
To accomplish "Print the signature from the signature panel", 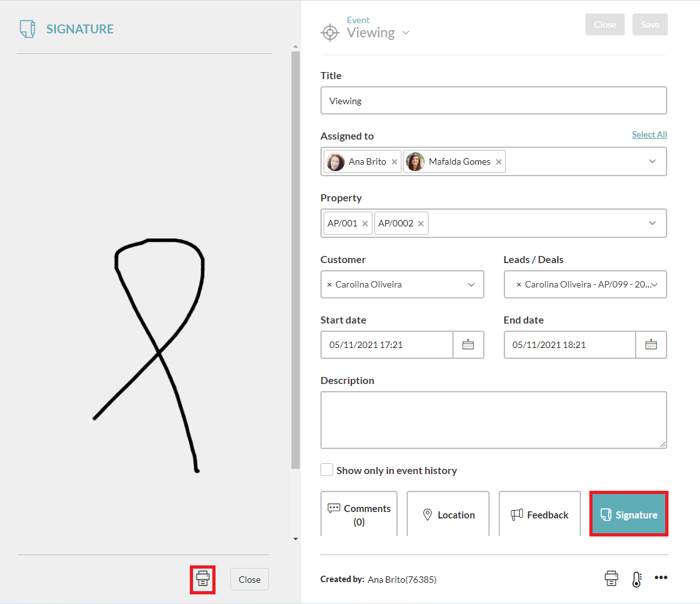I will pos(203,579).
